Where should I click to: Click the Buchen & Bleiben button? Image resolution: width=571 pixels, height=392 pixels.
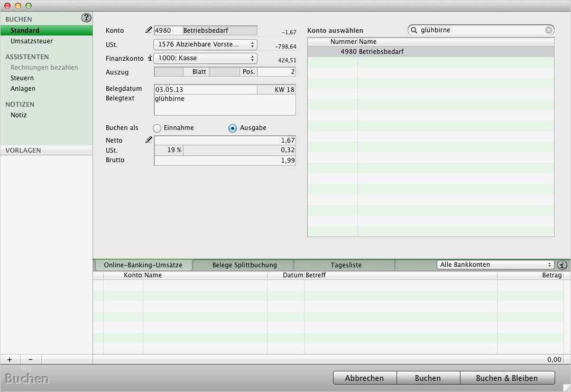pos(508,378)
